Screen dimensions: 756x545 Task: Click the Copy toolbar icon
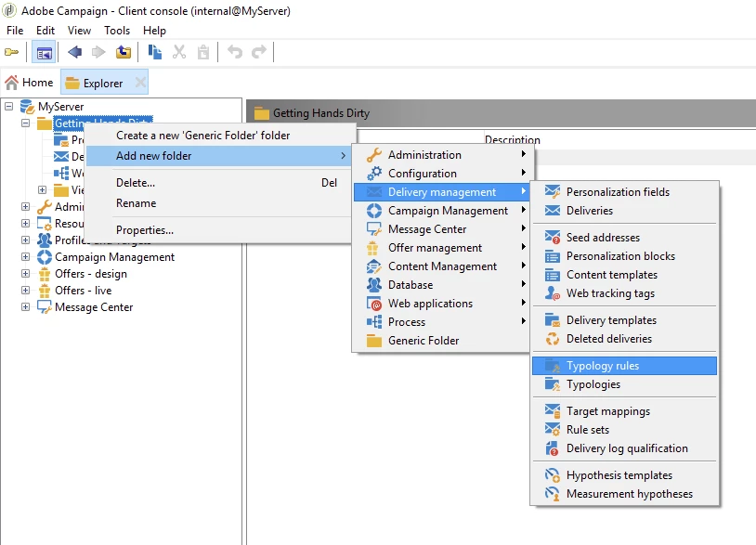coord(155,52)
